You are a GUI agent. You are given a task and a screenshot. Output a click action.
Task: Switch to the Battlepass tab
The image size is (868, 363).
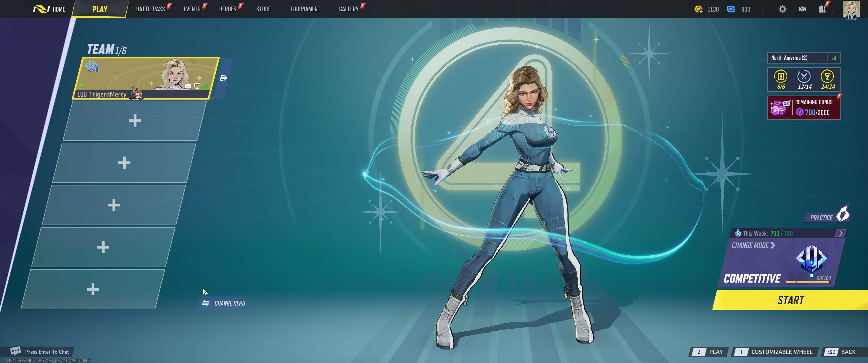pyautogui.click(x=150, y=9)
